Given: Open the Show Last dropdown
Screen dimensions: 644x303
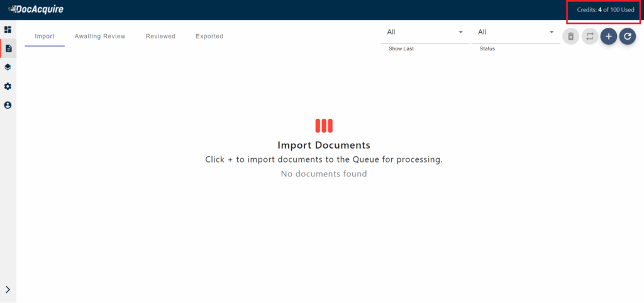Looking at the screenshot, I should (425, 32).
